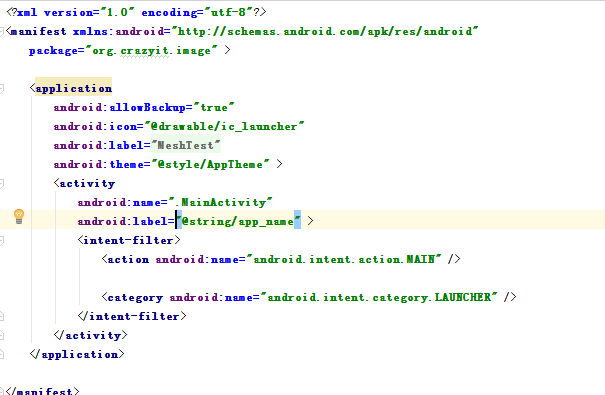Click the utf-8 encoding value
605x395 pixels.
click(x=228, y=12)
